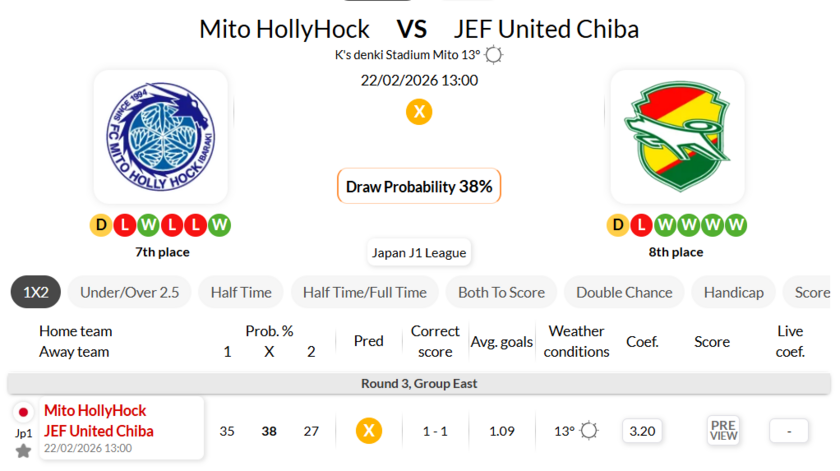Click the Mito HollyHock team crest
840x471 pixels.
(161, 137)
